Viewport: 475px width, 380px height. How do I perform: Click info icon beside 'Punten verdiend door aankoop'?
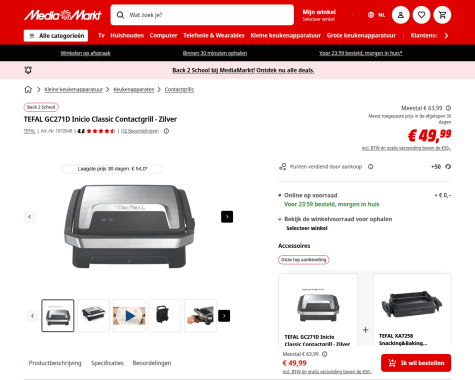click(x=371, y=167)
